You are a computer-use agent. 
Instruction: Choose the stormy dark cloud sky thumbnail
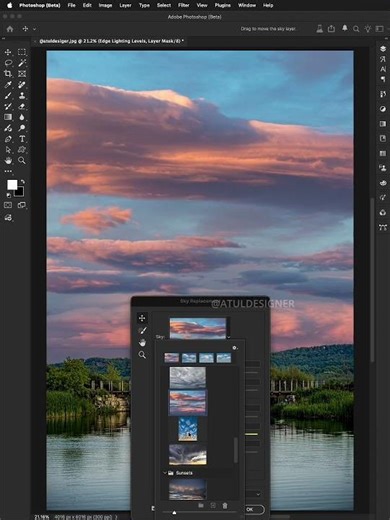point(188,454)
